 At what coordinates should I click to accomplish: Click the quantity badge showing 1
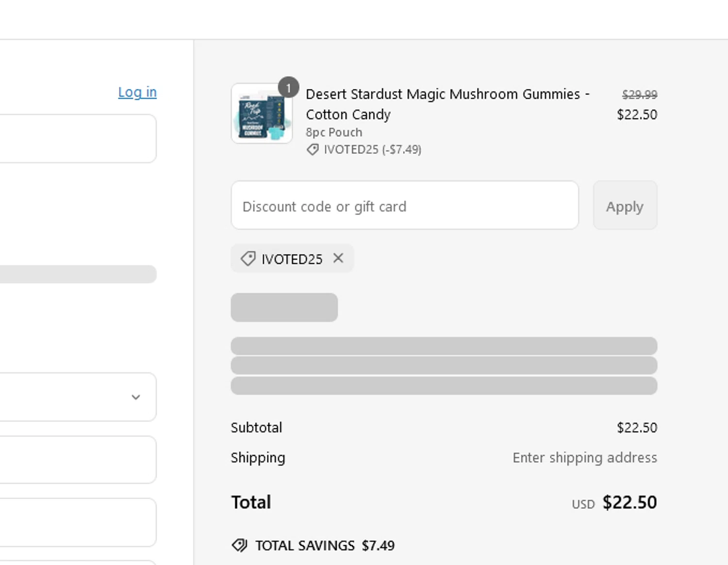tap(288, 87)
